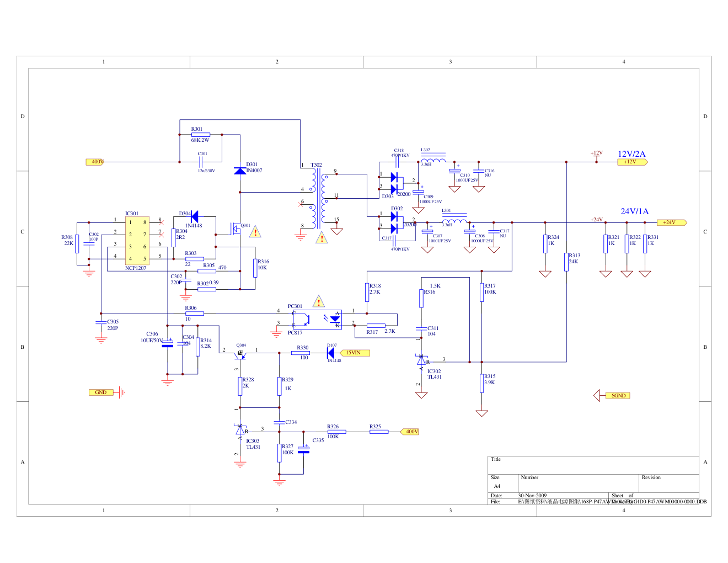This screenshot has height=563, width=728.
Task: Select the C305 220P capacitor
Action: coord(101,322)
